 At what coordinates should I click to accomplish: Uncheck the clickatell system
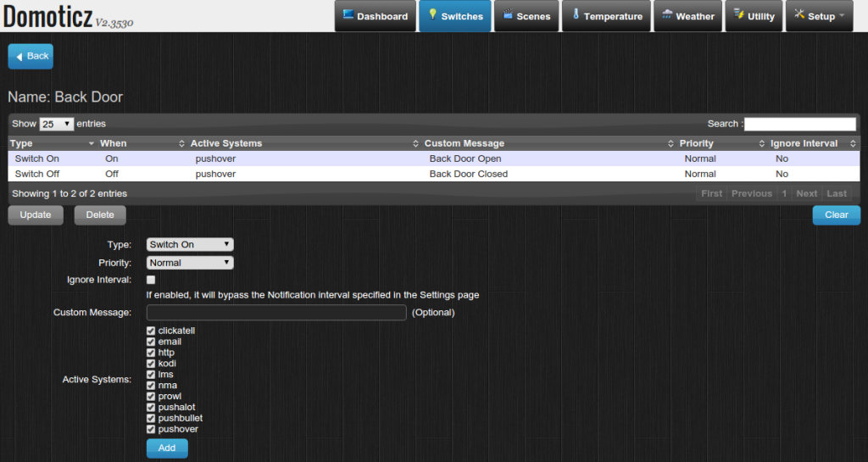(151, 331)
